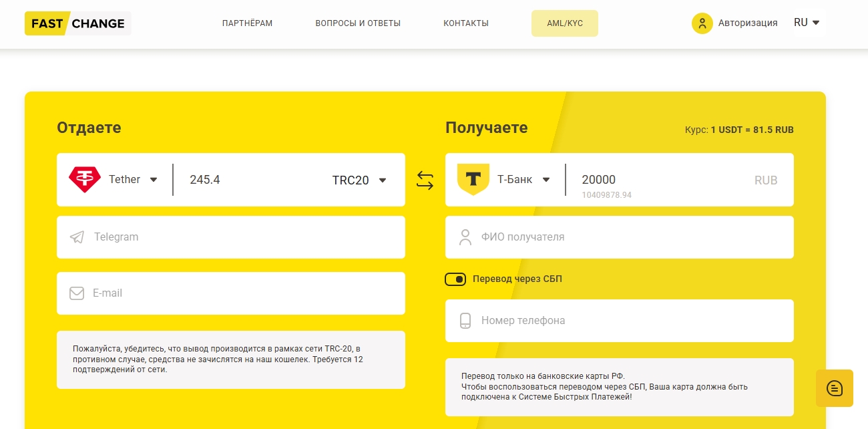Click the red Tether coin icon
868x429 pixels.
pos(85,180)
